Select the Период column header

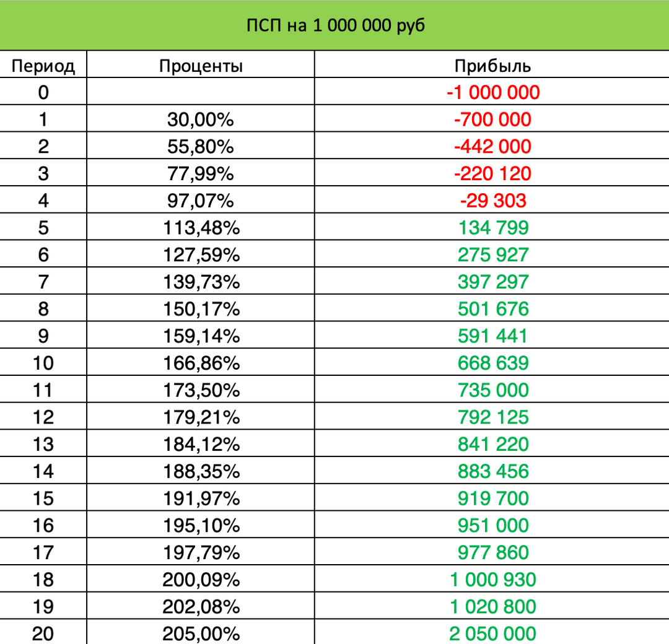[43, 66]
